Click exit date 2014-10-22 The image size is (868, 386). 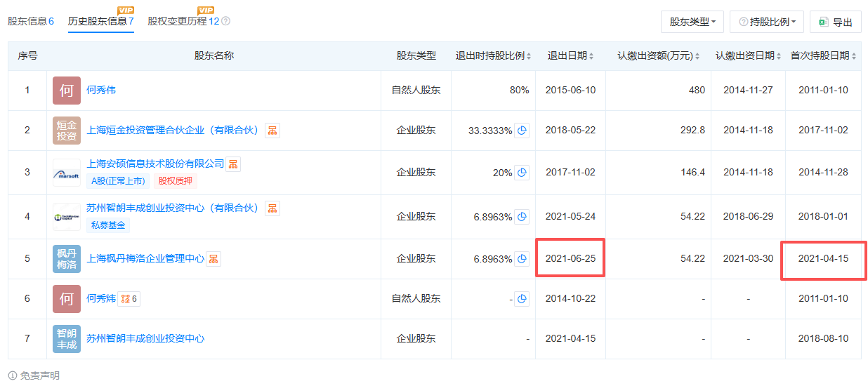570,299
